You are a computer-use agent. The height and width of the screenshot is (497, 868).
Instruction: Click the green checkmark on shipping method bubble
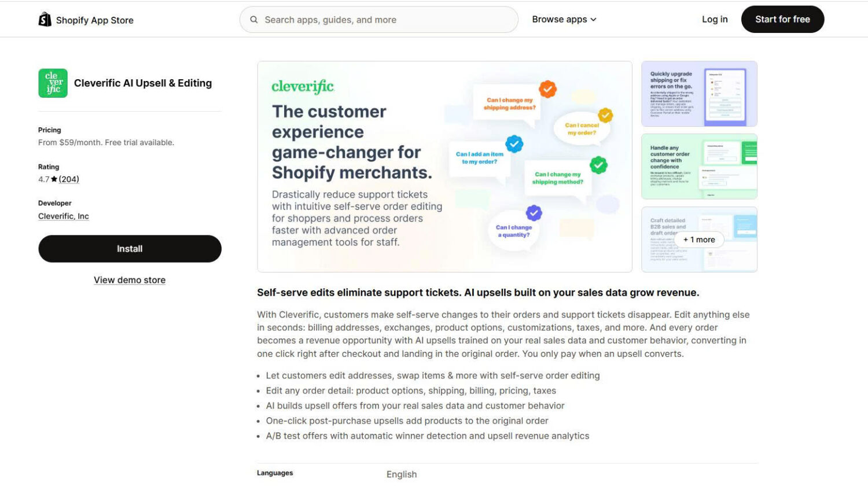[598, 165]
